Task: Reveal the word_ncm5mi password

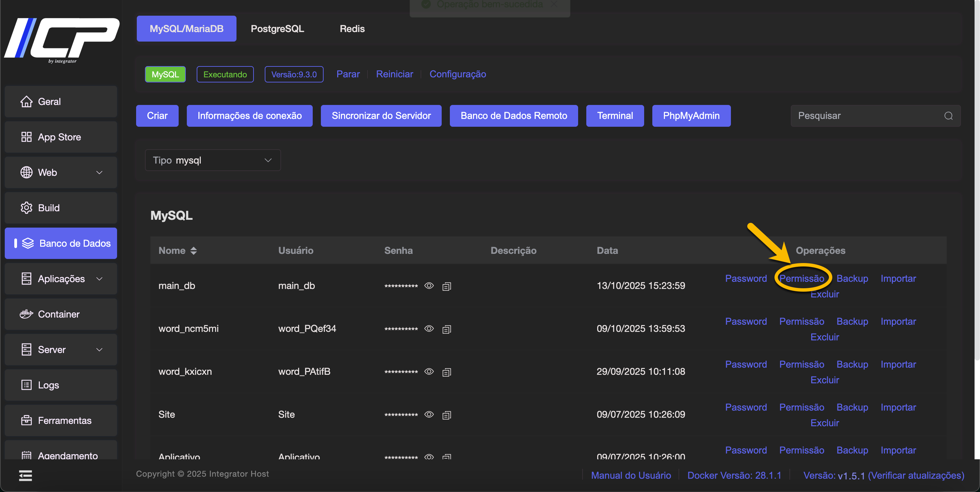Action: point(429,329)
